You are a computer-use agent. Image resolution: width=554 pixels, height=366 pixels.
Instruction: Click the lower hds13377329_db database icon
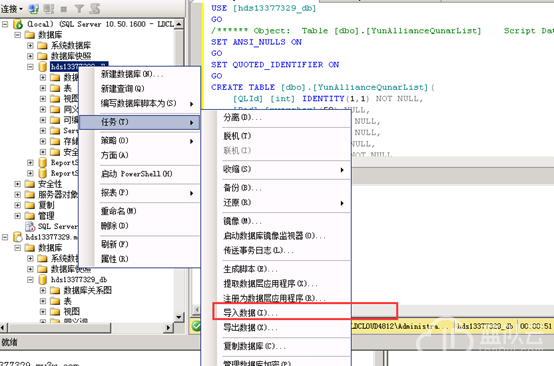tap(42, 279)
